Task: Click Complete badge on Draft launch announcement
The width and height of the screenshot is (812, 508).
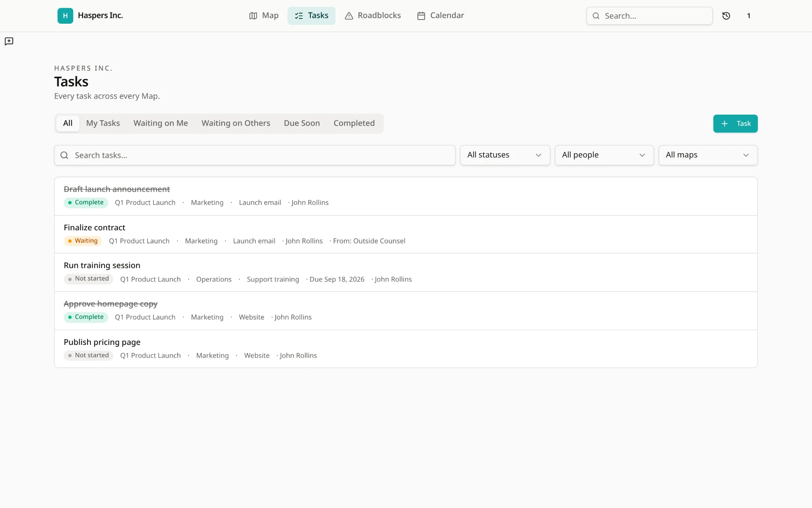Action: [x=86, y=203]
